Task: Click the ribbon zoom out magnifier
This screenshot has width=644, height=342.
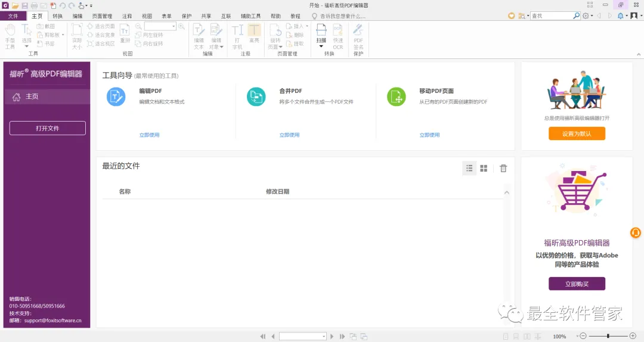Action: click(138, 26)
